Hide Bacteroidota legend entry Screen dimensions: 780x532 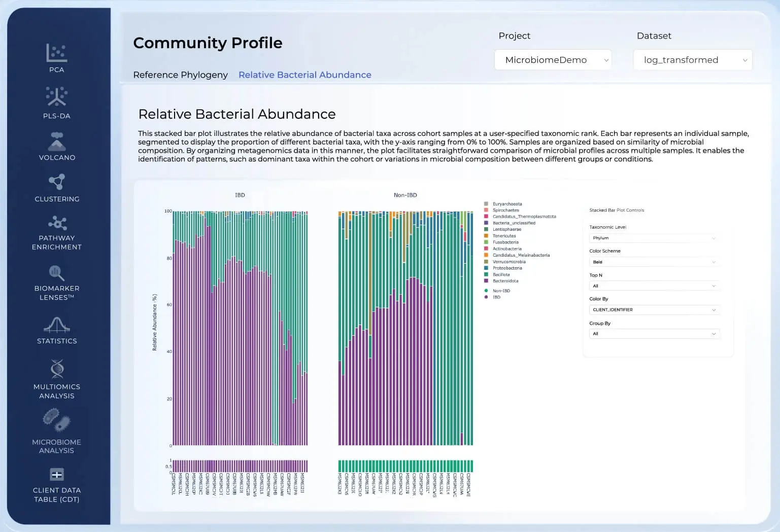click(505, 281)
